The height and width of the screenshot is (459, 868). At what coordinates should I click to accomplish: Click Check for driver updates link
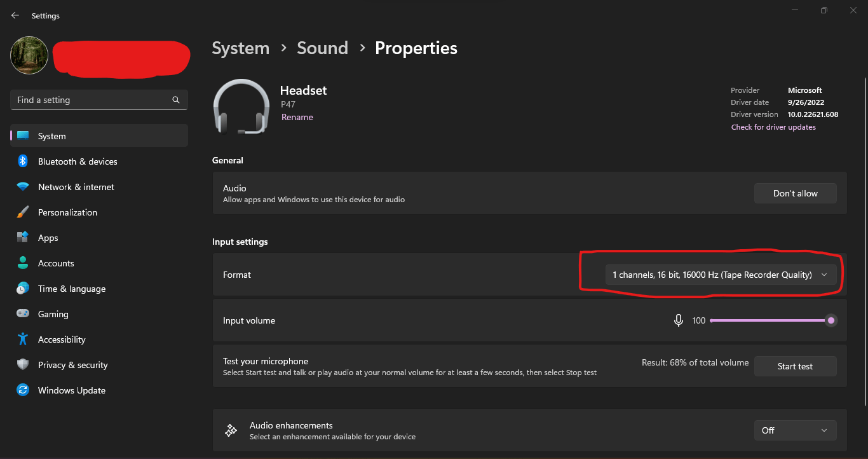point(773,127)
